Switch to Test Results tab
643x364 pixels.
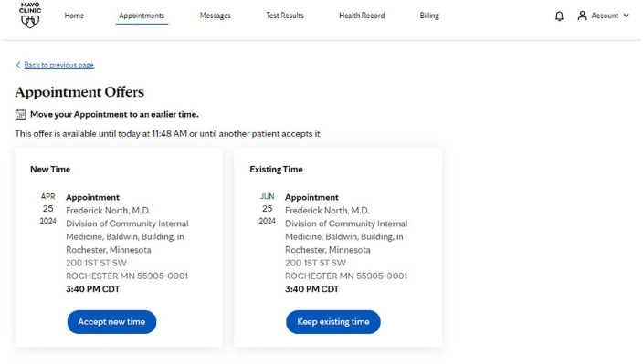click(x=285, y=16)
